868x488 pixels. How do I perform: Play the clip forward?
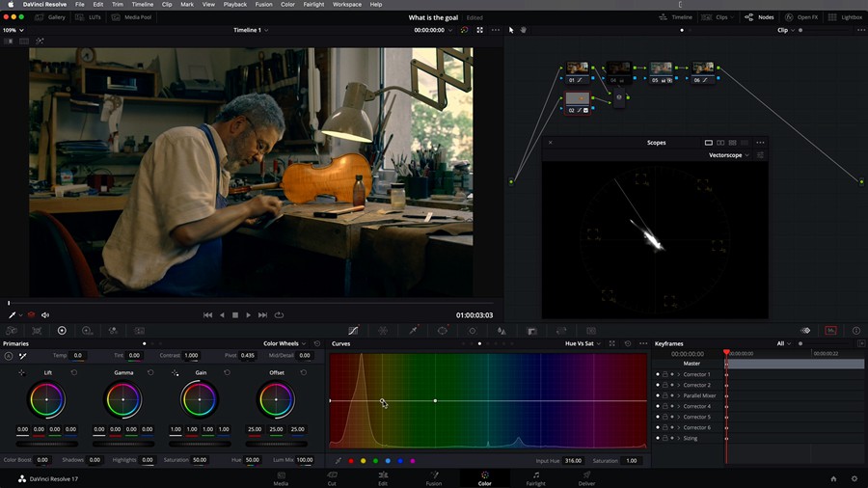click(249, 314)
